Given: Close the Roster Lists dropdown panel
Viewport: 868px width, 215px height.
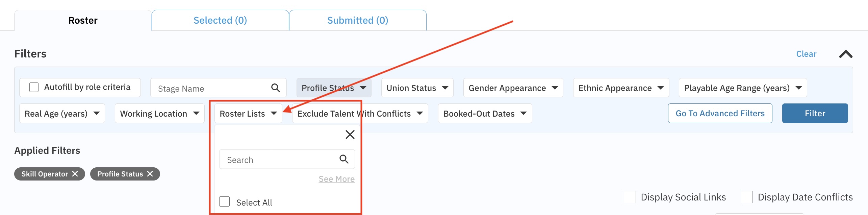Looking at the screenshot, I should pyautogui.click(x=350, y=135).
